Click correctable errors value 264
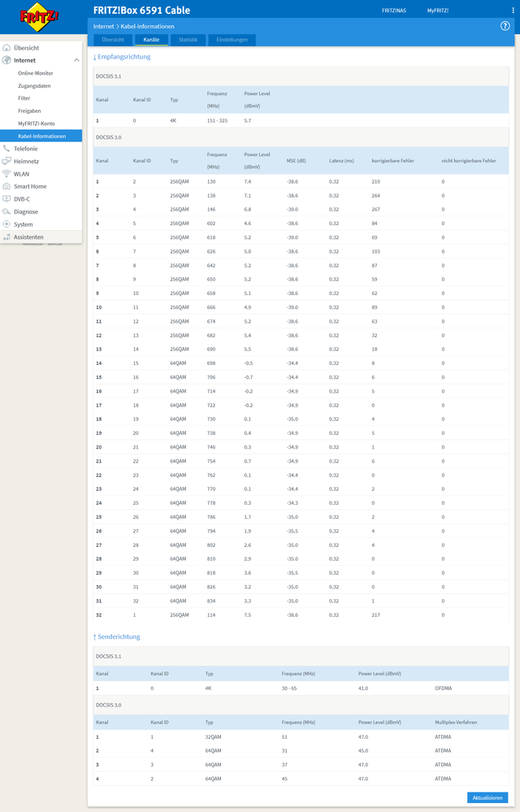Screen dimensions: 520x812 (375, 196)
